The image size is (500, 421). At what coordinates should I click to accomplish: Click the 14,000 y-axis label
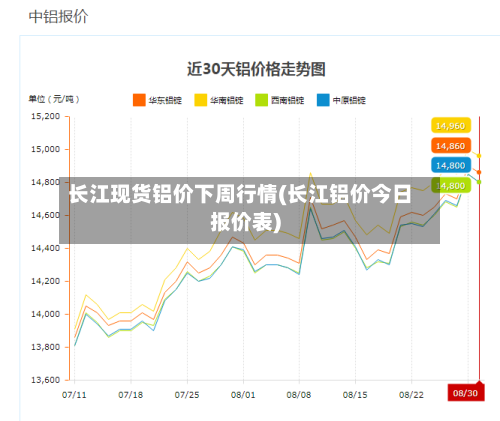(46, 314)
